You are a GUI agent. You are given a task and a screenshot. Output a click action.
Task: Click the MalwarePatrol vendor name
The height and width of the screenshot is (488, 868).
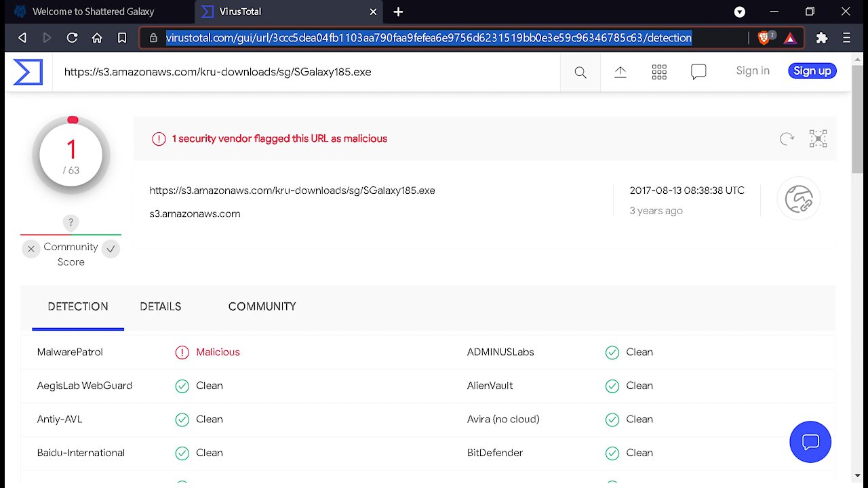(70, 352)
